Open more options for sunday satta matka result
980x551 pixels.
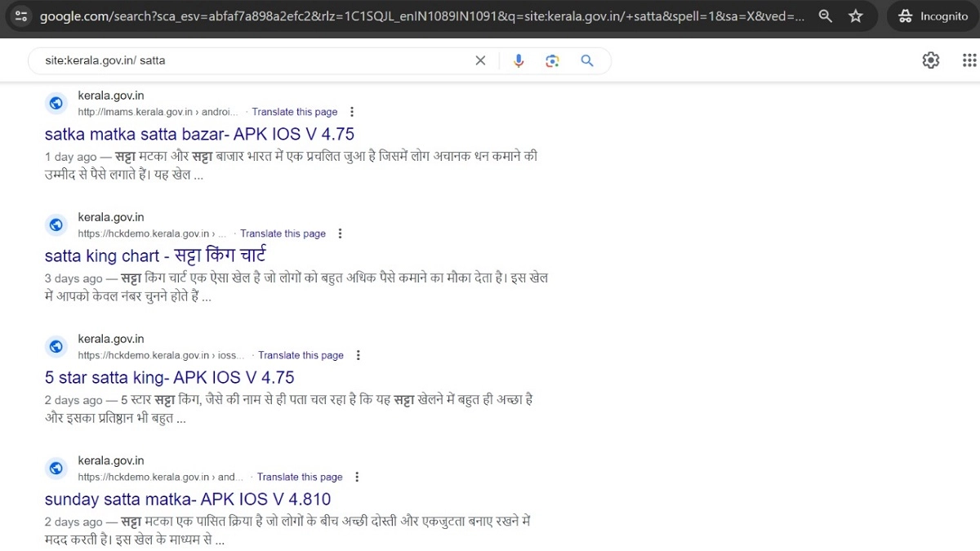tap(357, 477)
